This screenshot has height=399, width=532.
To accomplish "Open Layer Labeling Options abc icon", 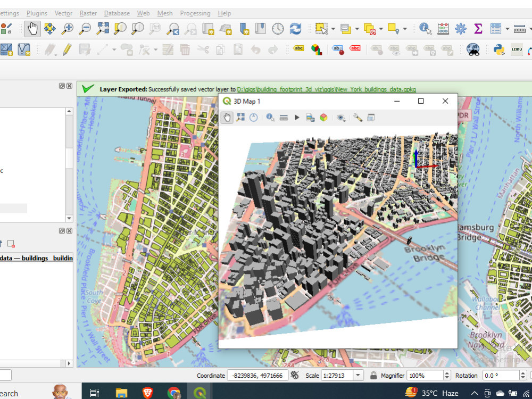I will click(x=298, y=48).
